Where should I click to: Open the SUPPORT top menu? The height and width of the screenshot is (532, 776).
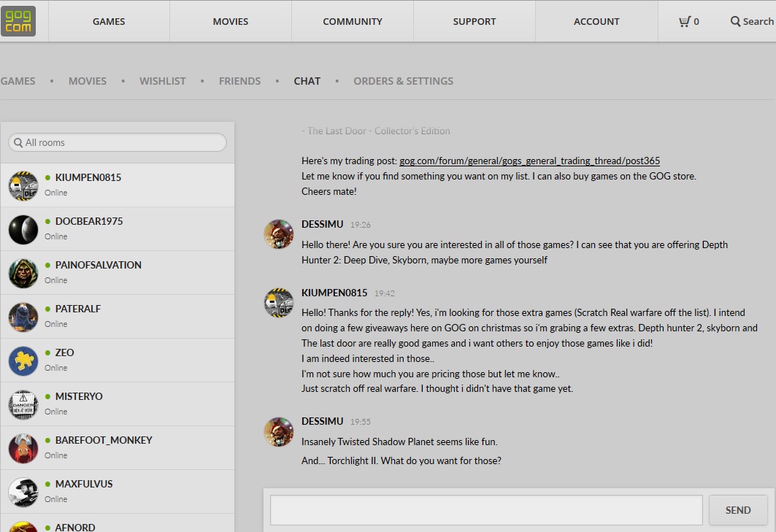click(x=474, y=21)
